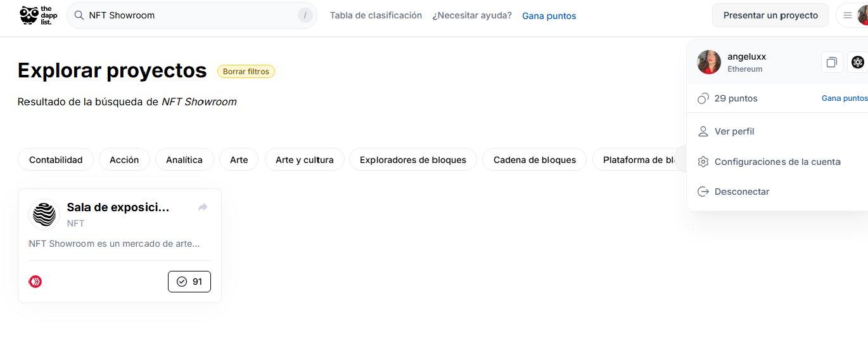Share the Sala de exposici... project
The width and height of the screenshot is (868, 359).
203,207
